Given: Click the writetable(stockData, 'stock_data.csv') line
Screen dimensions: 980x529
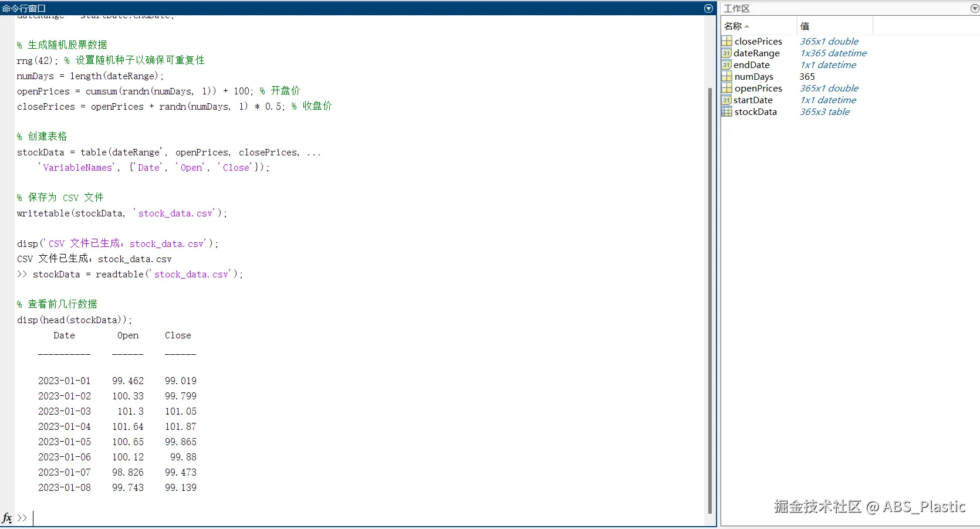Looking at the screenshot, I should 122,213.
